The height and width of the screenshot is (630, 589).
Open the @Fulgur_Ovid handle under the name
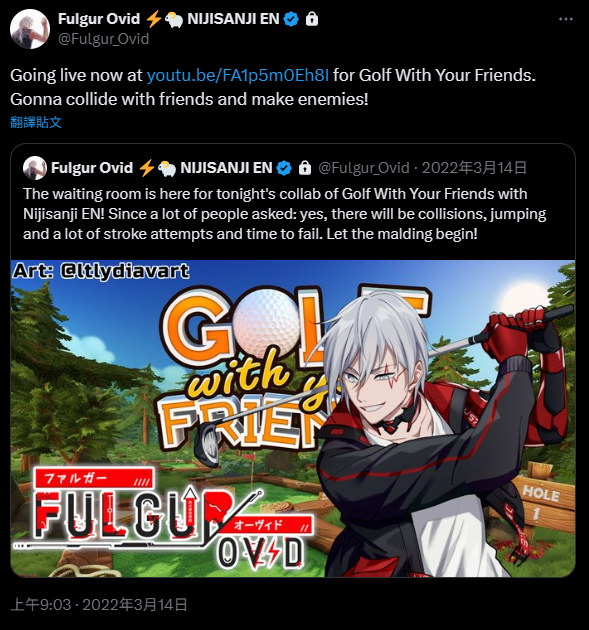point(104,39)
